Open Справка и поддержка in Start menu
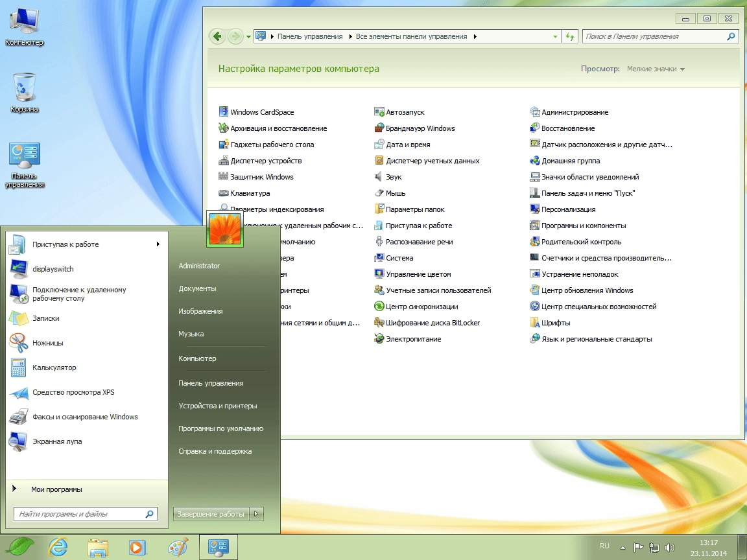Screen dimensions: 747x560 215,451
